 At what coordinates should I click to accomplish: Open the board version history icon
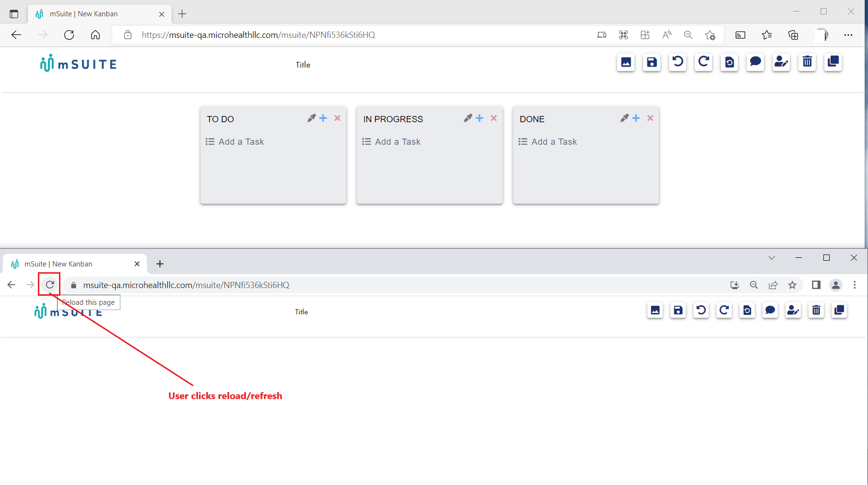tap(729, 62)
